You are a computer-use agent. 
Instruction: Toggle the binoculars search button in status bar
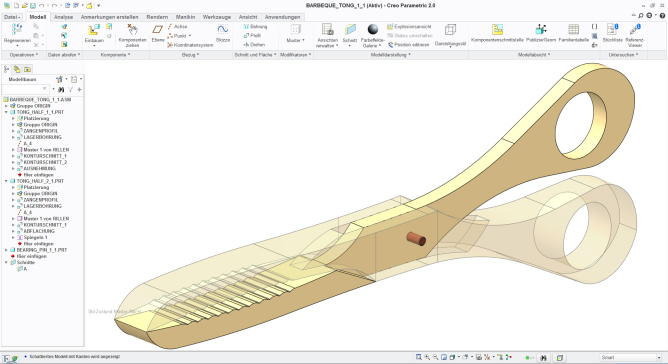pos(543,358)
